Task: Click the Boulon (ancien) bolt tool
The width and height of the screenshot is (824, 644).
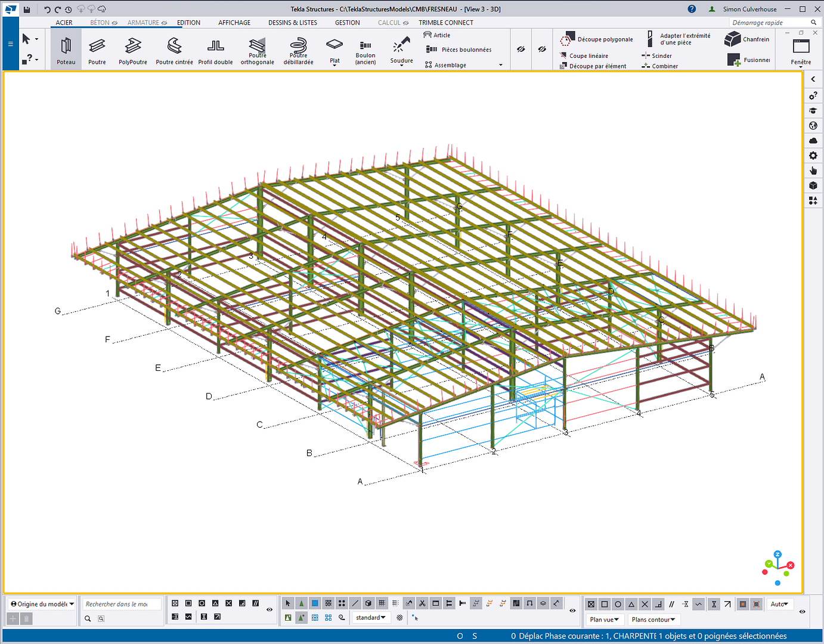Action: coord(365,51)
